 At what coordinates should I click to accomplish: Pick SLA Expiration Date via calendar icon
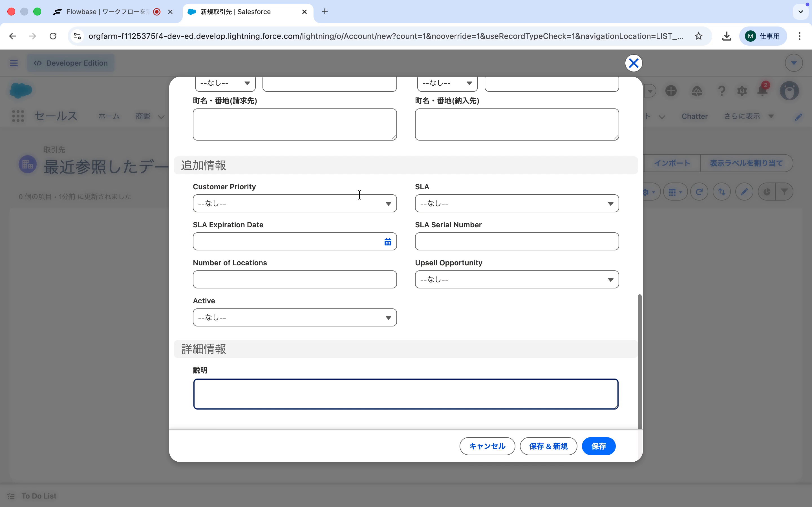pos(388,241)
